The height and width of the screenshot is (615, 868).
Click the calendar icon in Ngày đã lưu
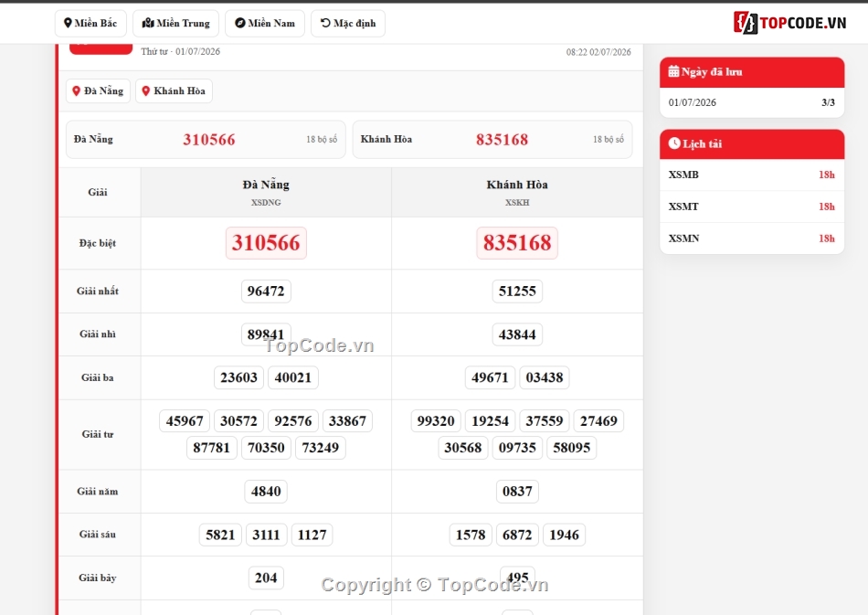point(673,71)
